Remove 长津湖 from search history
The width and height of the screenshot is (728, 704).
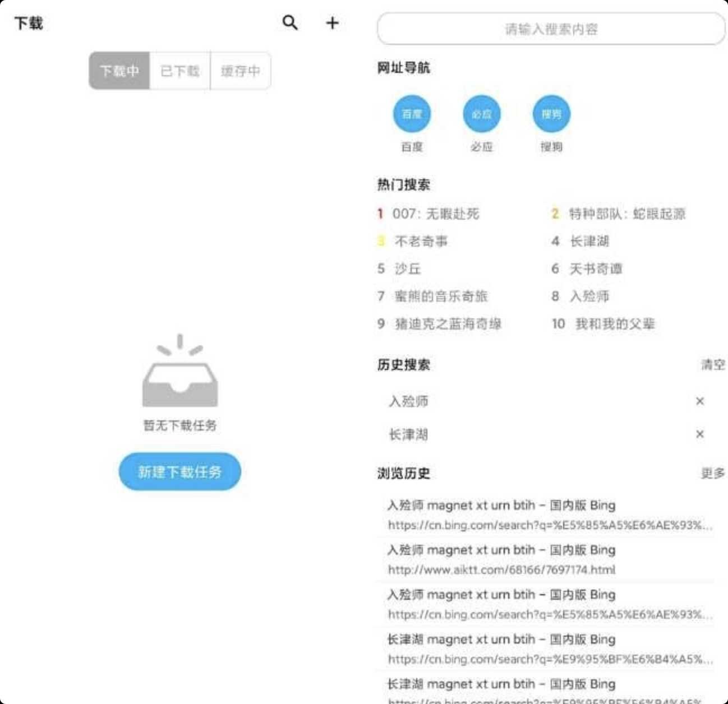[699, 434]
